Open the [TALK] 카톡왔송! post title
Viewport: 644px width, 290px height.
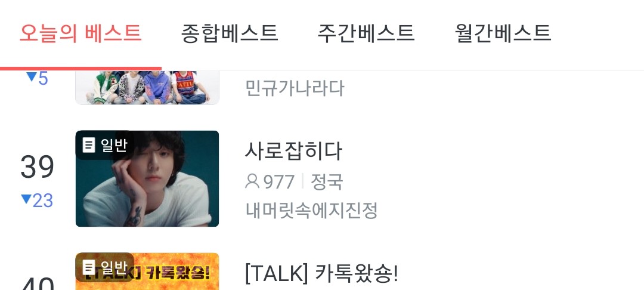(x=321, y=273)
